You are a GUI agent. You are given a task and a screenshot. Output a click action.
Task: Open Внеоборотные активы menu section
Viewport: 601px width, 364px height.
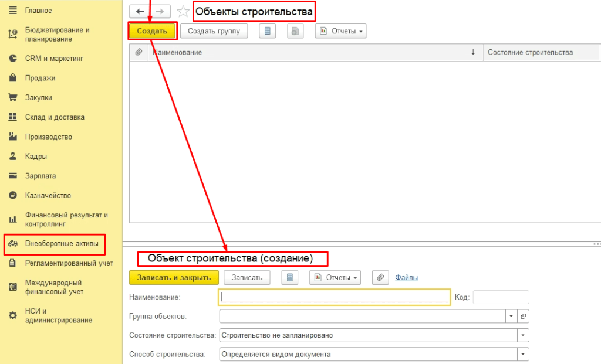[x=62, y=243]
